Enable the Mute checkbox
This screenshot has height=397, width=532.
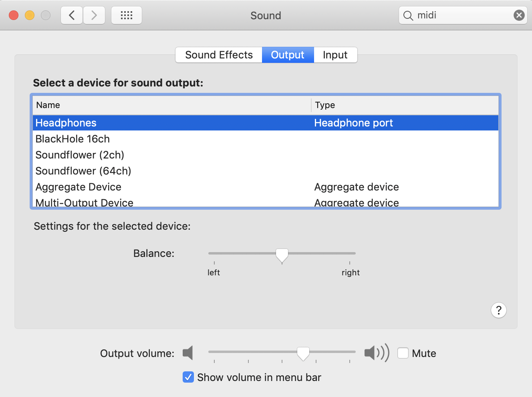point(403,353)
